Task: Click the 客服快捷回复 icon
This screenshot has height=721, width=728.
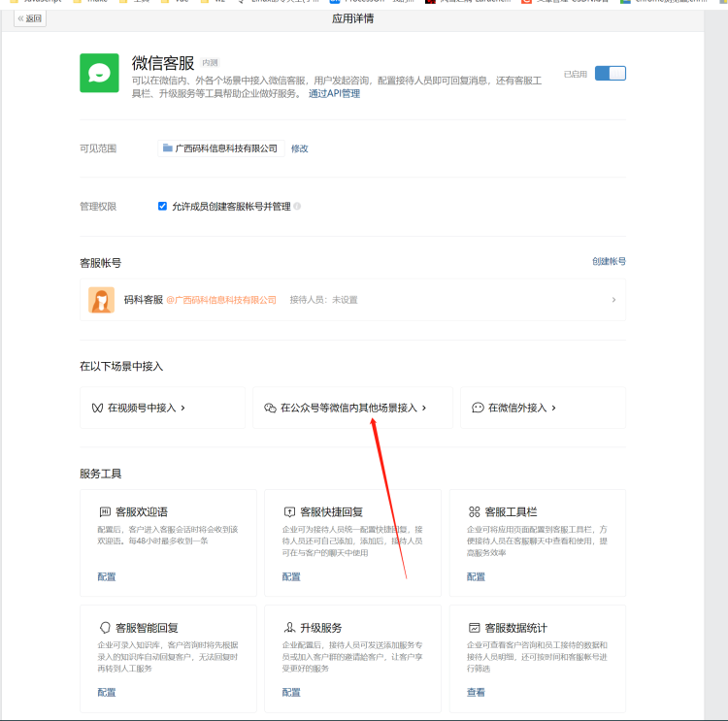Action: [289, 511]
